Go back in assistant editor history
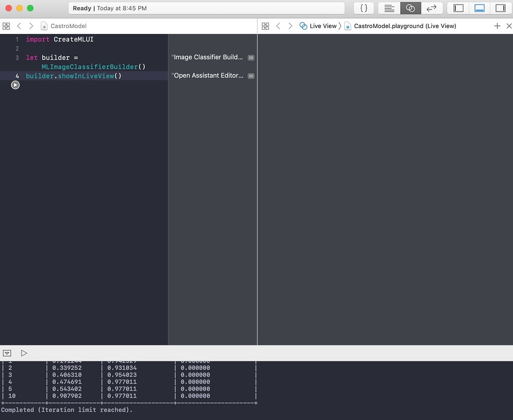This screenshot has height=420, width=513. 278,26
